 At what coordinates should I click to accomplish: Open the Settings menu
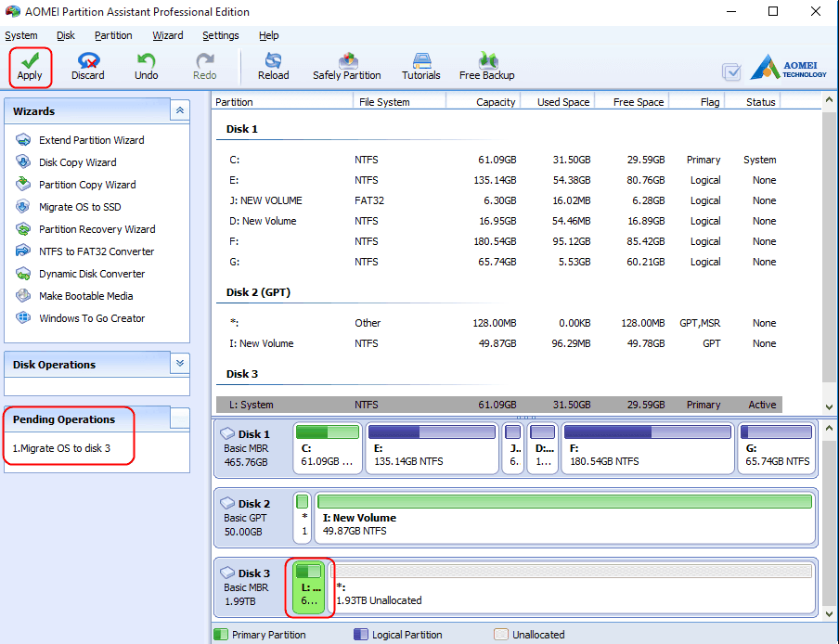[221, 35]
